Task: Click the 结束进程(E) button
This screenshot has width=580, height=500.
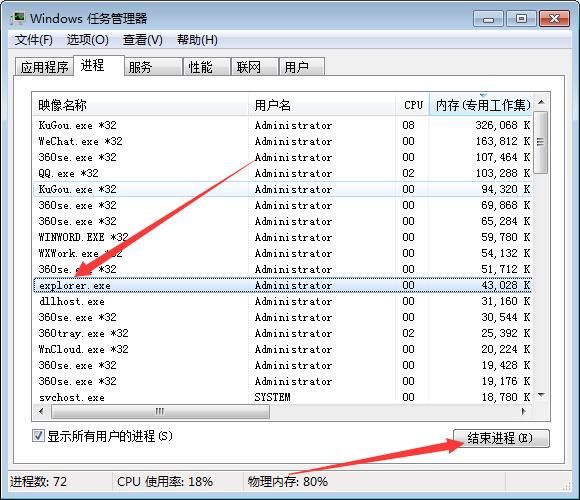Action: pyautogui.click(x=501, y=438)
